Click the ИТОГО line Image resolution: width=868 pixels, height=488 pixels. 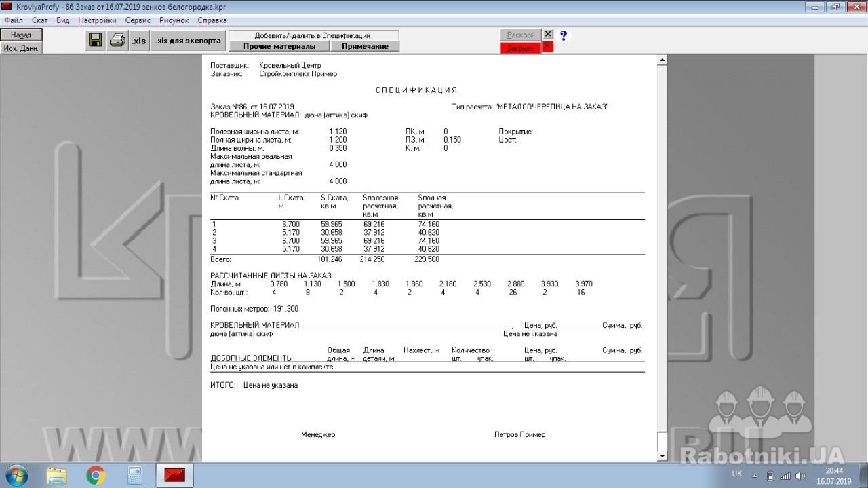[x=254, y=385]
